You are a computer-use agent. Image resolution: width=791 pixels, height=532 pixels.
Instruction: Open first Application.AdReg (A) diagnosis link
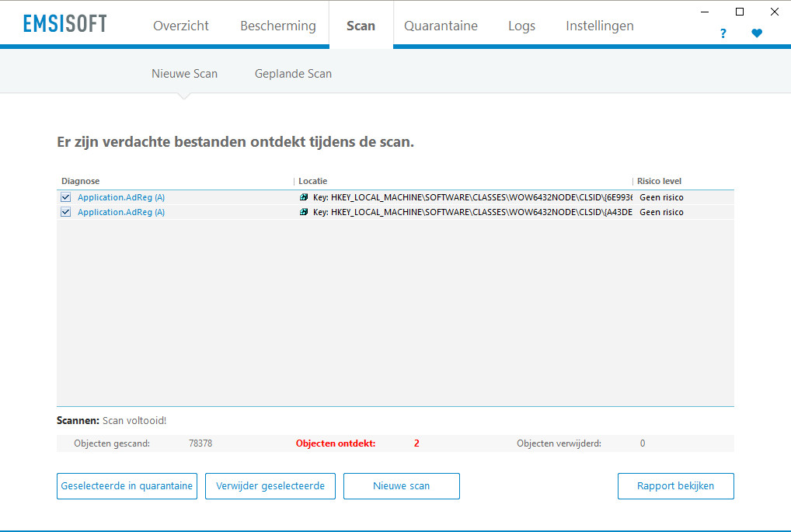[121, 197]
